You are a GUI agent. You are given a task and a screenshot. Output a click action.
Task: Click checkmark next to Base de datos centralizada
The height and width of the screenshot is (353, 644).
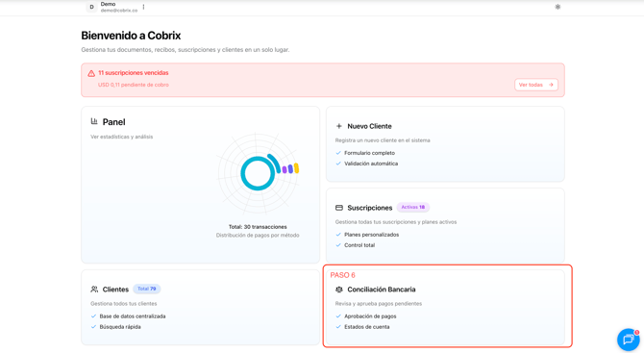tap(93, 316)
